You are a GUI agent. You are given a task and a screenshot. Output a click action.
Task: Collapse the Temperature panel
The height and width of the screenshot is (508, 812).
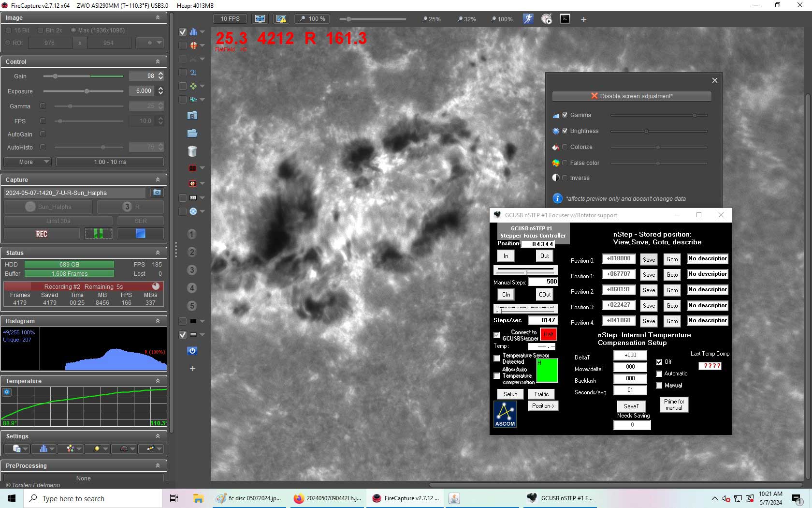[158, 381]
